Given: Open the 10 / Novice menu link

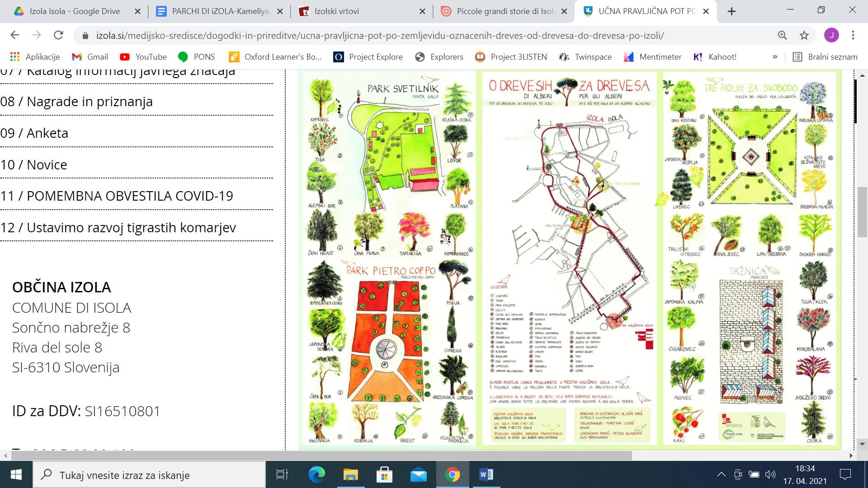Looking at the screenshot, I should [x=34, y=164].
